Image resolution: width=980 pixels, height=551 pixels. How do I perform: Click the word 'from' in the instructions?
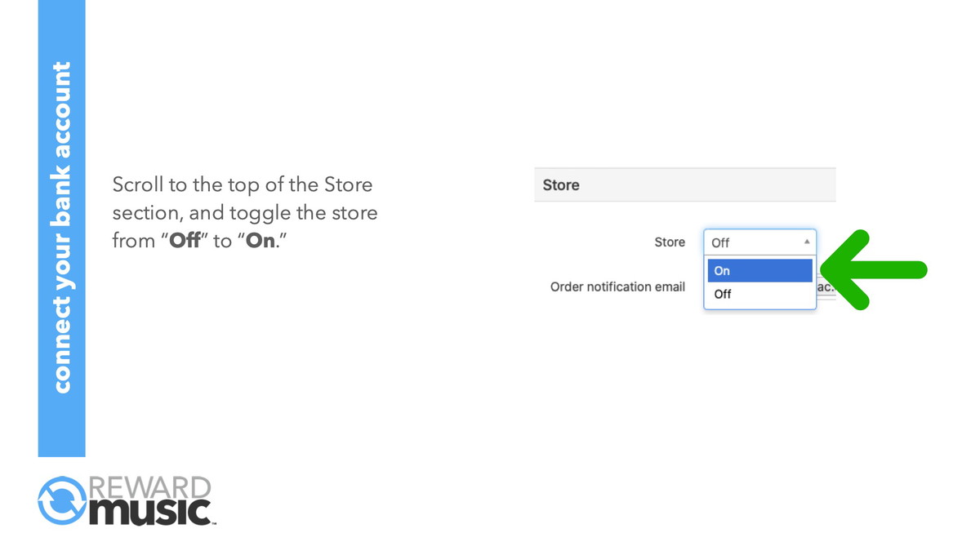point(134,242)
